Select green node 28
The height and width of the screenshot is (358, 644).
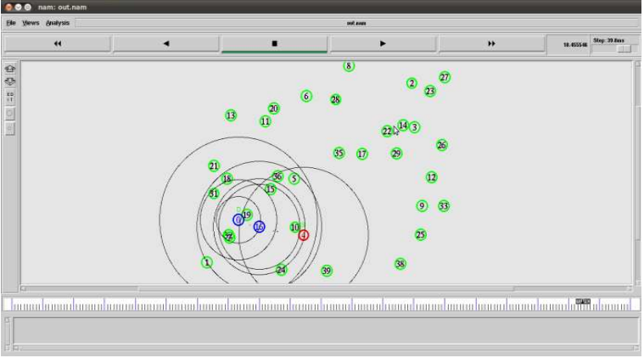[335, 100]
